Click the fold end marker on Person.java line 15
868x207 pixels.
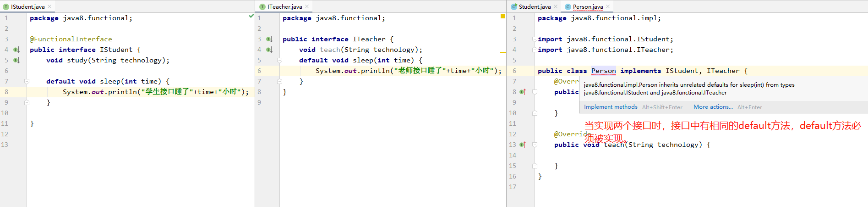(535, 166)
